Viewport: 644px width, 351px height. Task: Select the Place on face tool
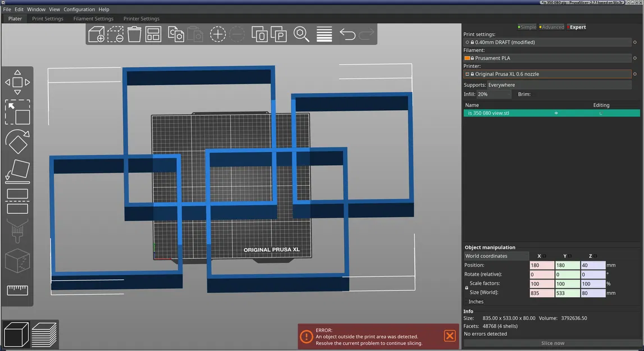point(17,171)
